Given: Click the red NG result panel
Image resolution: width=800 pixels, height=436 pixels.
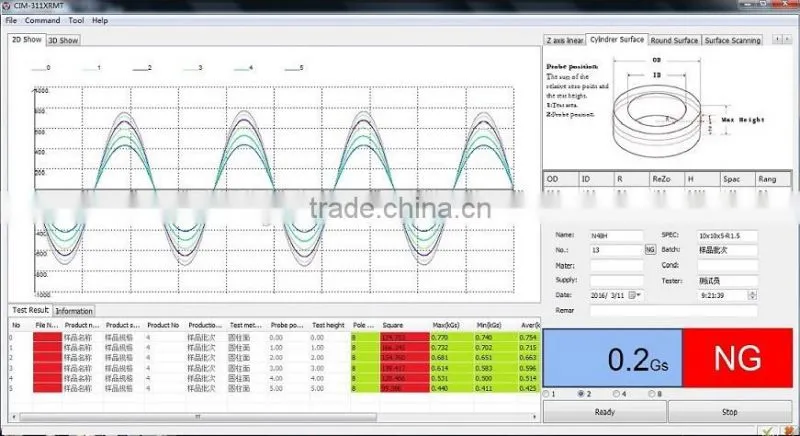Looking at the screenshot, I should click(x=737, y=358).
